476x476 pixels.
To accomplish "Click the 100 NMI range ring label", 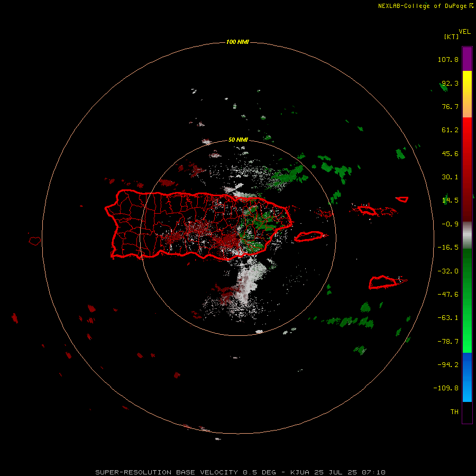I will point(237,42).
